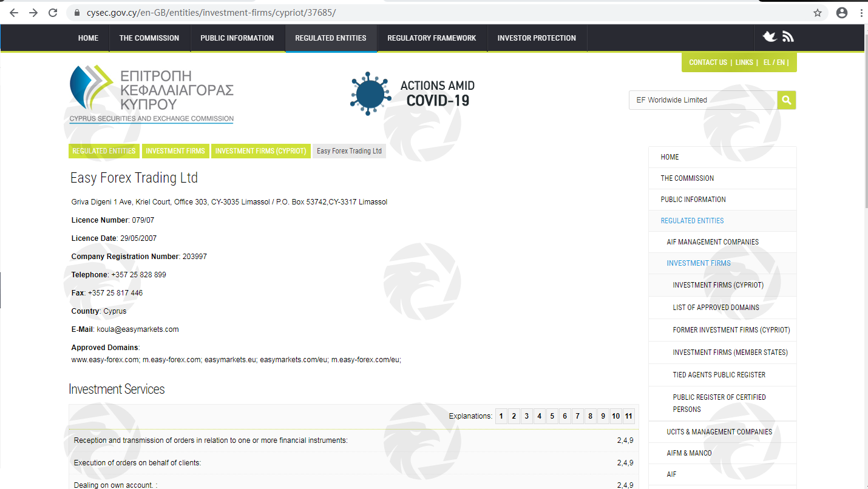Open the HOME top navigation item
Image resolution: width=868 pixels, height=489 pixels.
click(x=88, y=38)
